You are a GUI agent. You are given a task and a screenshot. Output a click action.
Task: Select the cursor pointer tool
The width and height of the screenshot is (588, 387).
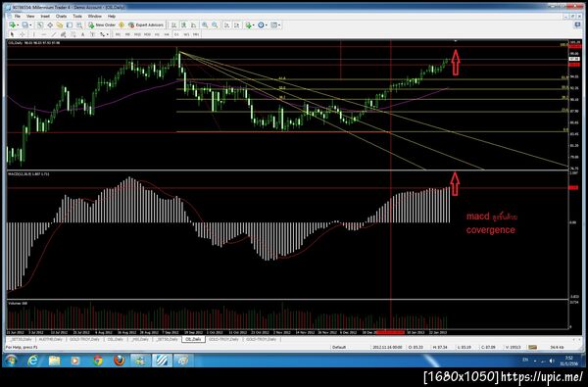[x=12, y=34]
